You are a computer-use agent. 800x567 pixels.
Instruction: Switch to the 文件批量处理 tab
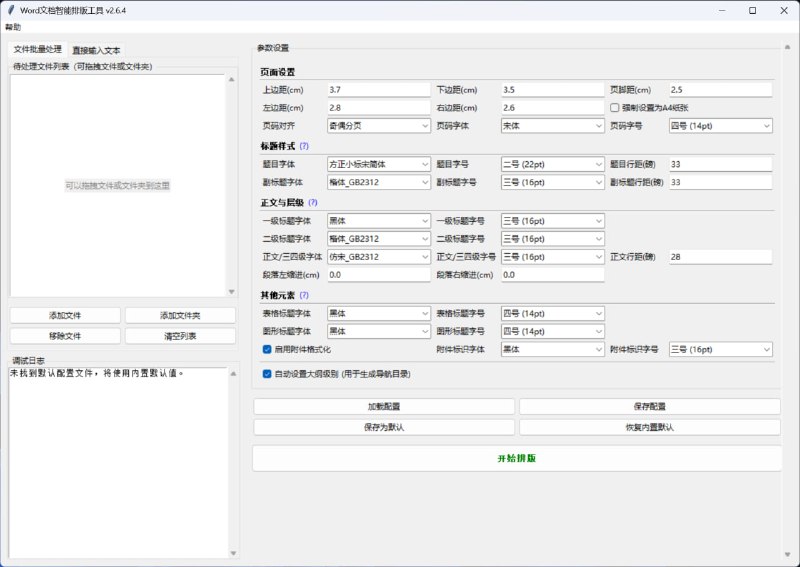point(38,50)
